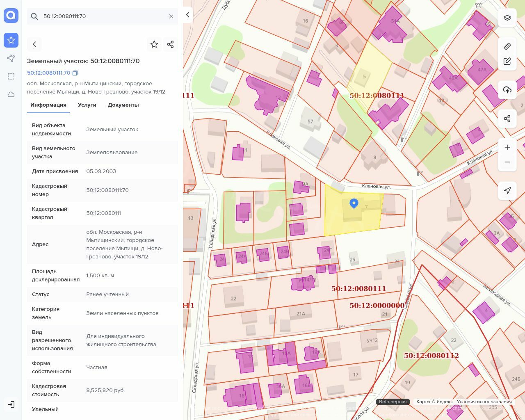Go back using the left arrow button

click(34, 44)
